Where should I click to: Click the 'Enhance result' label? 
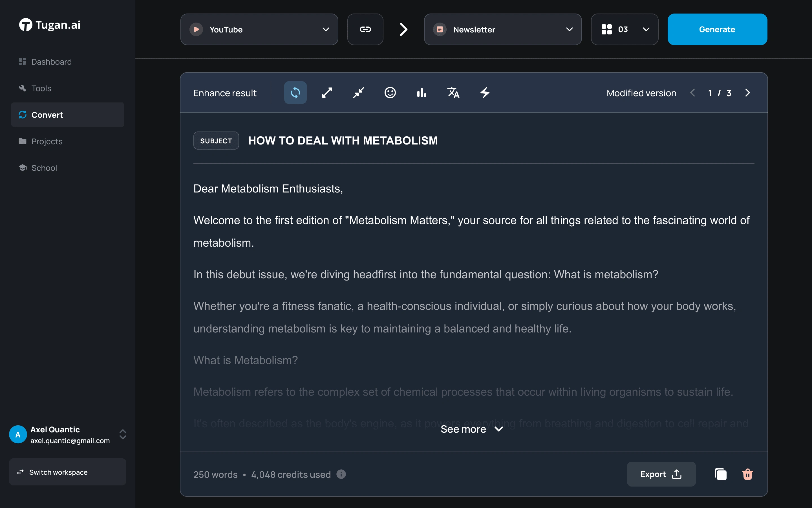coord(225,93)
